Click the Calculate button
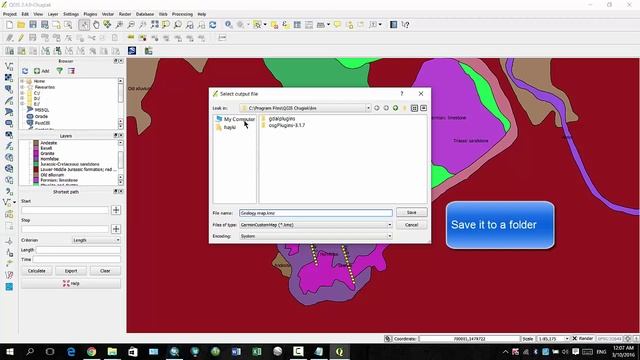 coord(37,271)
